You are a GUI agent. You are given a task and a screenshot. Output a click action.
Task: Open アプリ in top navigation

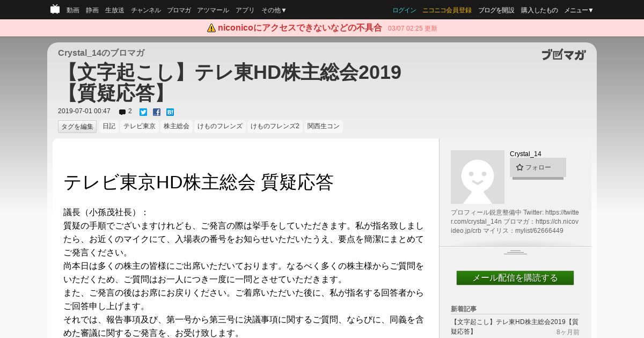(x=245, y=10)
